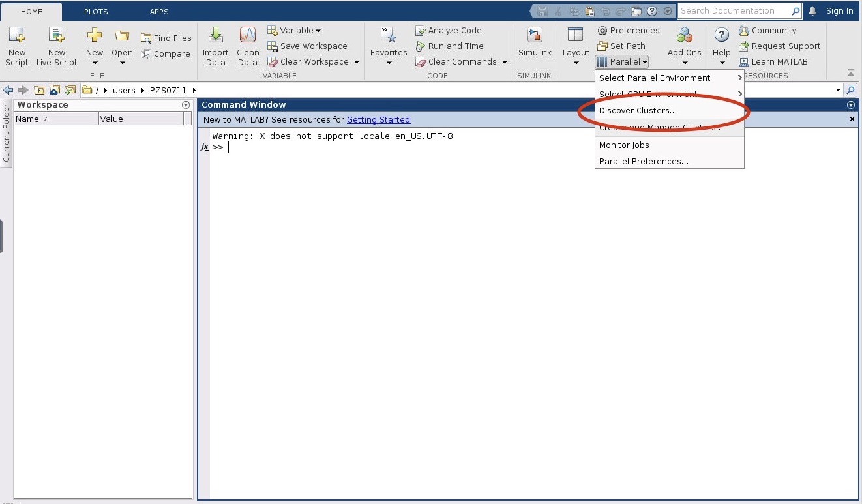The image size is (862, 504).
Task: Click Import Data
Action: pos(215,46)
